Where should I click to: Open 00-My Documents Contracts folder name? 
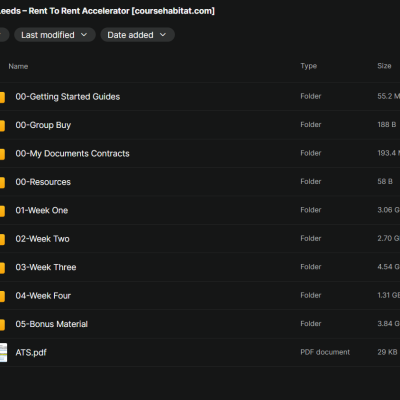pos(72,153)
